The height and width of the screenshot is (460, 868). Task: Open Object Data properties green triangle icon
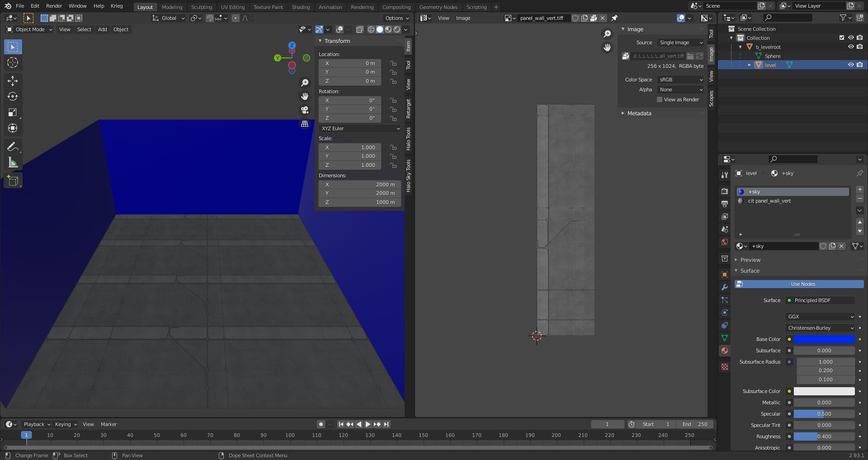click(724, 338)
